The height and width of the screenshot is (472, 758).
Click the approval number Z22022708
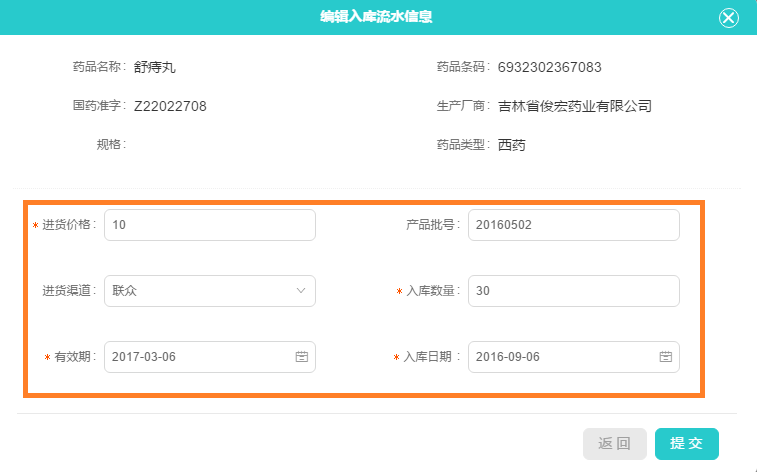click(x=170, y=106)
